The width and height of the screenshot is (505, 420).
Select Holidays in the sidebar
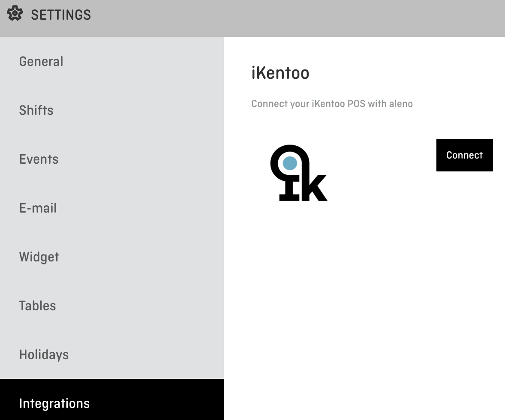click(112, 354)
